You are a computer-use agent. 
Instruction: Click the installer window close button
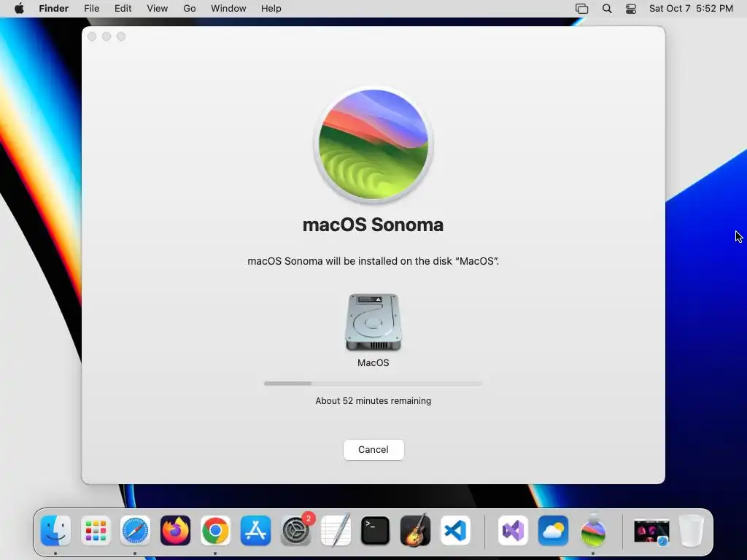[x=93, y=36]
